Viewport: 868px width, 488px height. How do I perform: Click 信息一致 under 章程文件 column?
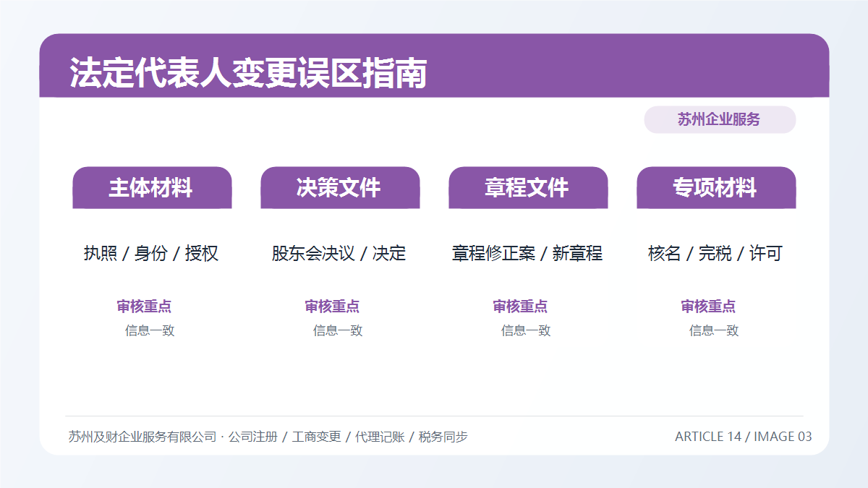point(526,330)
